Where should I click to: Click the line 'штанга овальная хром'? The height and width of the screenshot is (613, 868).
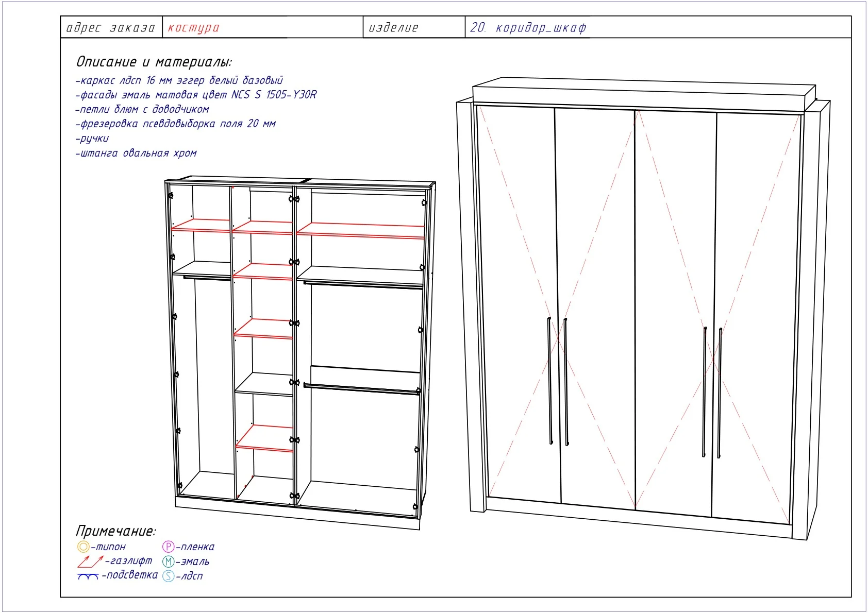coord(136,153)
